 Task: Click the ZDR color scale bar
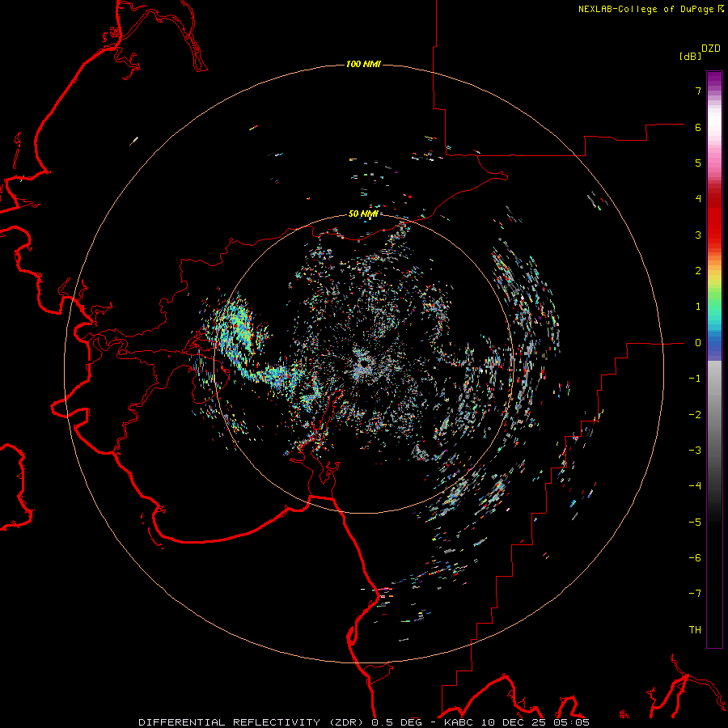(x=714, y=359)
